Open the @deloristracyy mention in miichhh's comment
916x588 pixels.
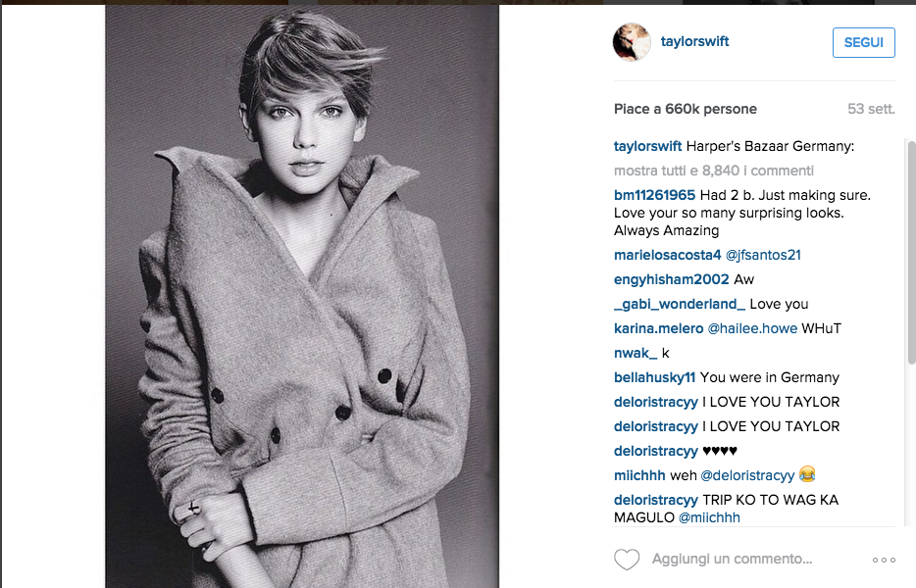tap(747, 476)
